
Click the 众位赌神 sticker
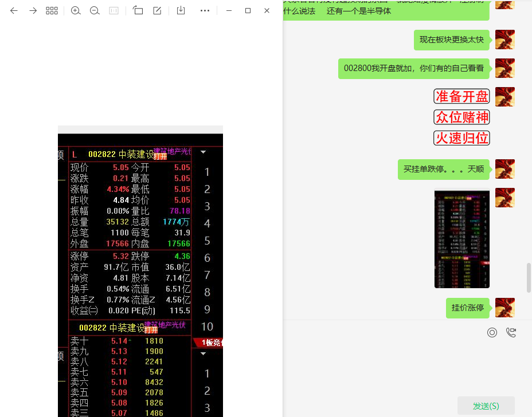click(x=461, y=117)
